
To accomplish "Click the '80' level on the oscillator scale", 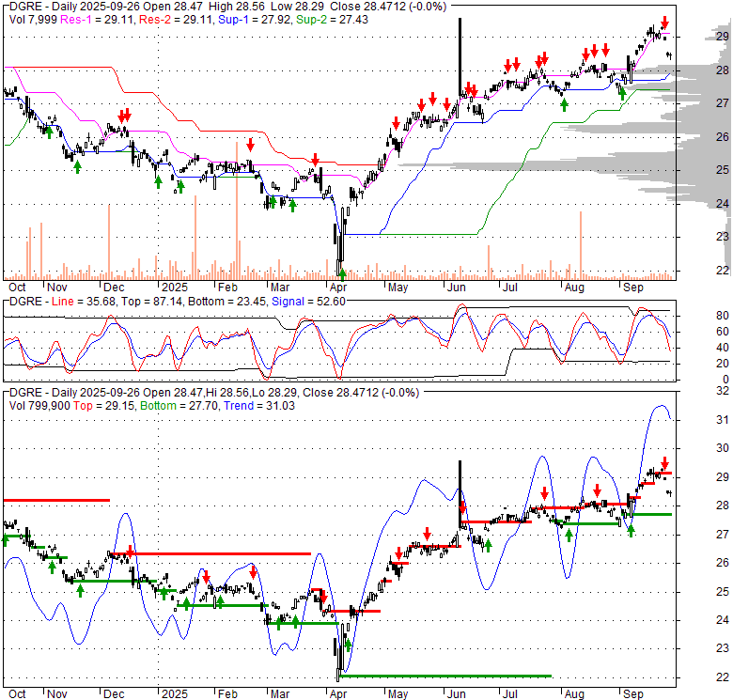I will [723, 316].
